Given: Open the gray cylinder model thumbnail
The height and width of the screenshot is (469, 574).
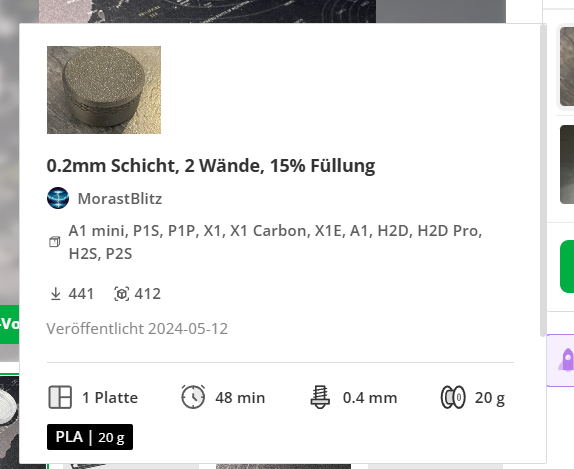Looking at the screenshot, I should 104,90.
